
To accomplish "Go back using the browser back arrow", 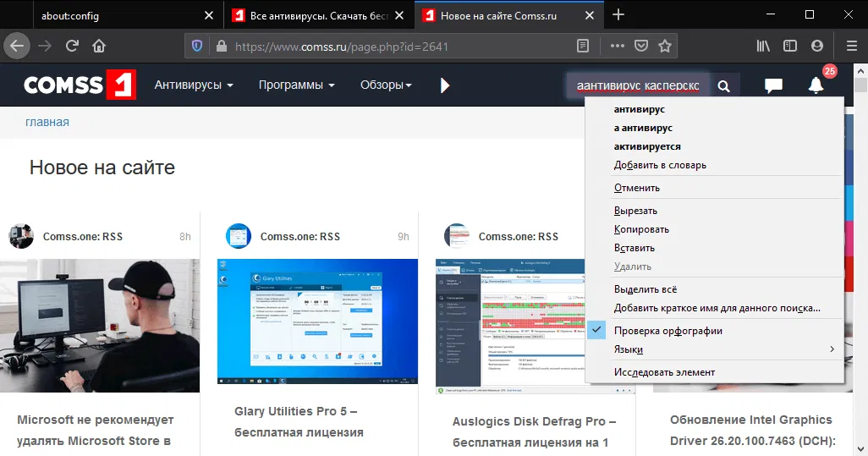I will [x=17, y=46].
